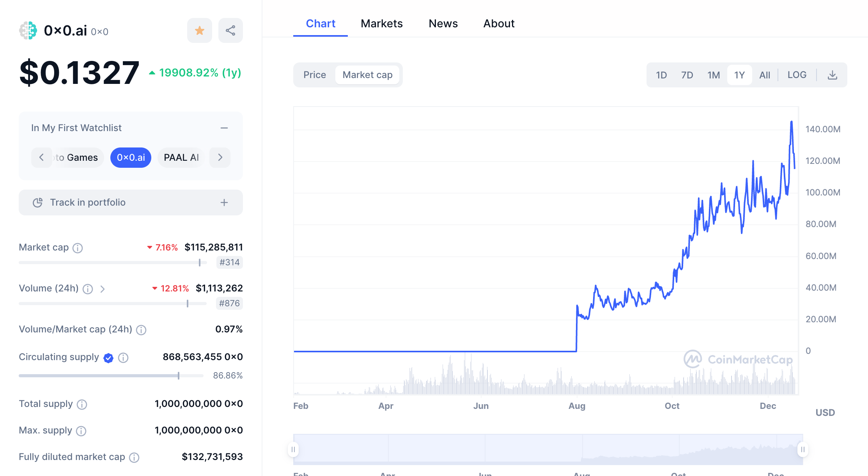Switch chart to Price view

coord(315,75)
